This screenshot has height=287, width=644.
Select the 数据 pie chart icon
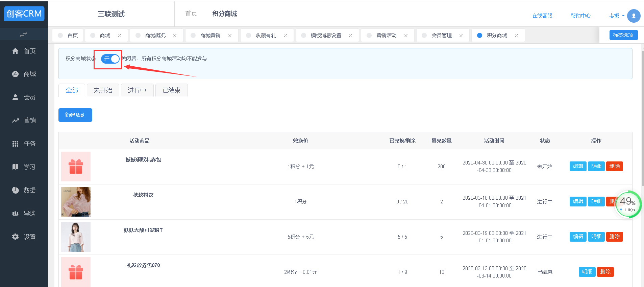pyautogui.click(x=15, y=190)
